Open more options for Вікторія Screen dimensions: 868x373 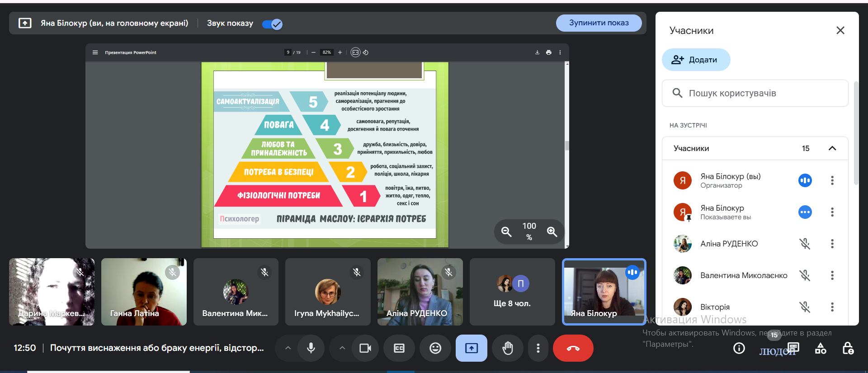tap(832, 307)
